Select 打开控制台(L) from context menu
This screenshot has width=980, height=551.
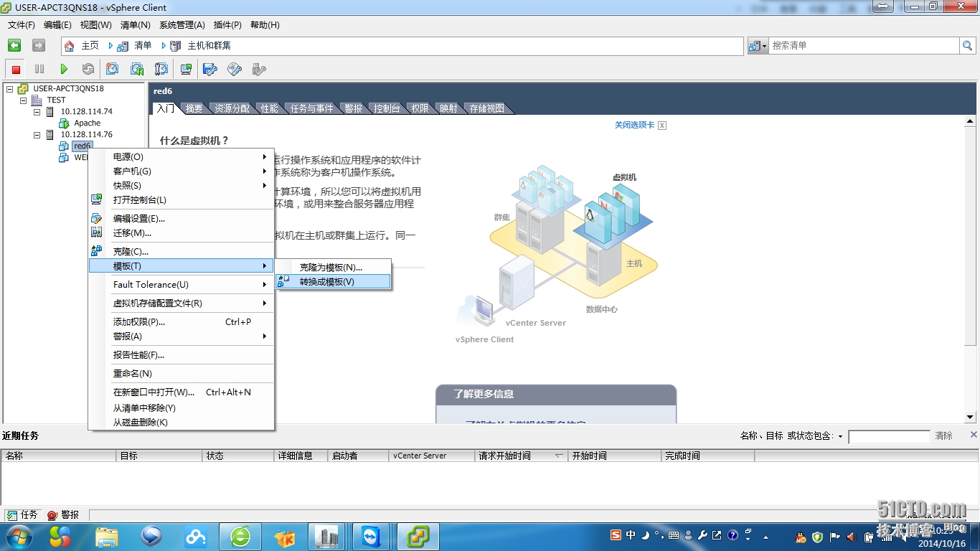click(x=181, y=199)
